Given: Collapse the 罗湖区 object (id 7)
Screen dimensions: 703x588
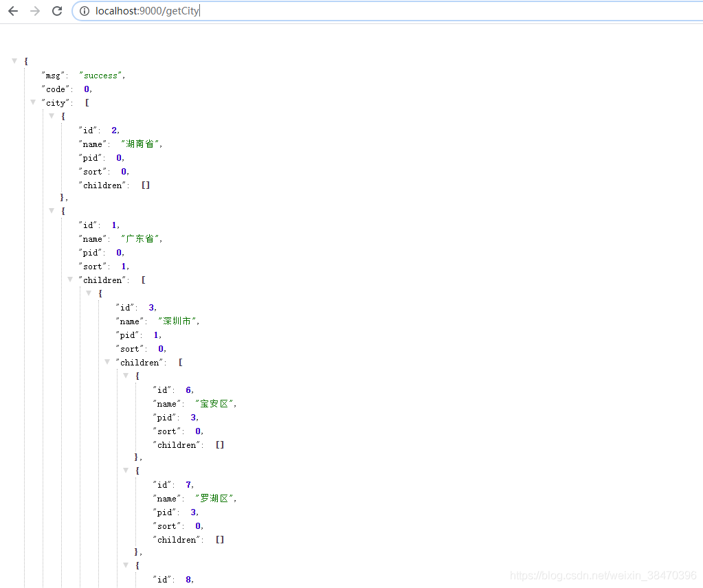Looking at the screenshot, I should tap(126, 470).
